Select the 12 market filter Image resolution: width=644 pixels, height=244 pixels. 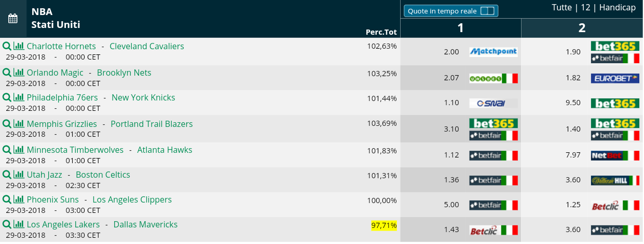click(585, 8)
